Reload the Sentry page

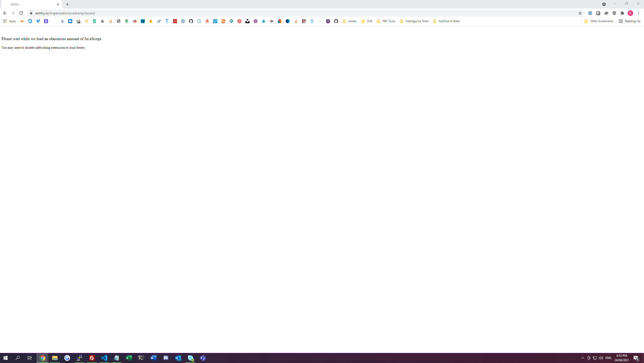click(21, 13)
